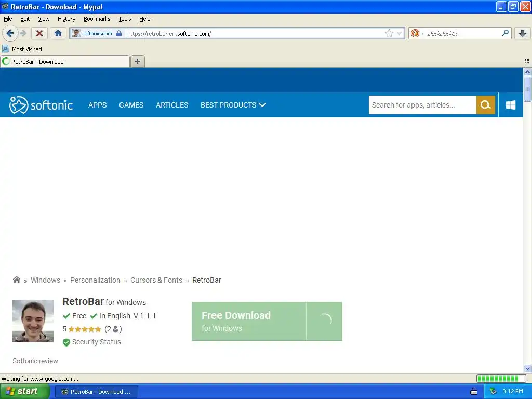
Task: Click the Windows platform selector icon
Action: [511, 105]
